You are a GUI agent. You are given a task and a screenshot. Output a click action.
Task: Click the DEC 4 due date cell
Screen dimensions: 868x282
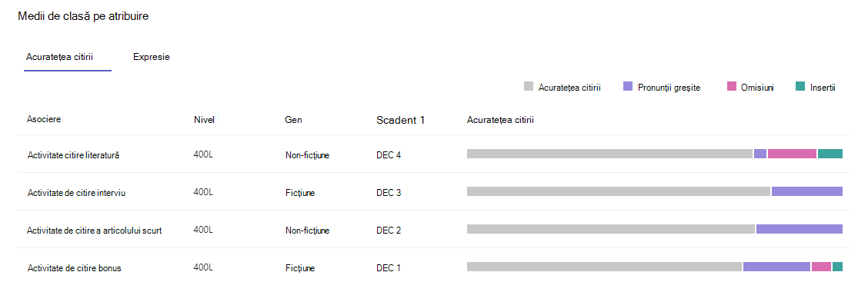[x=389, y=155]
